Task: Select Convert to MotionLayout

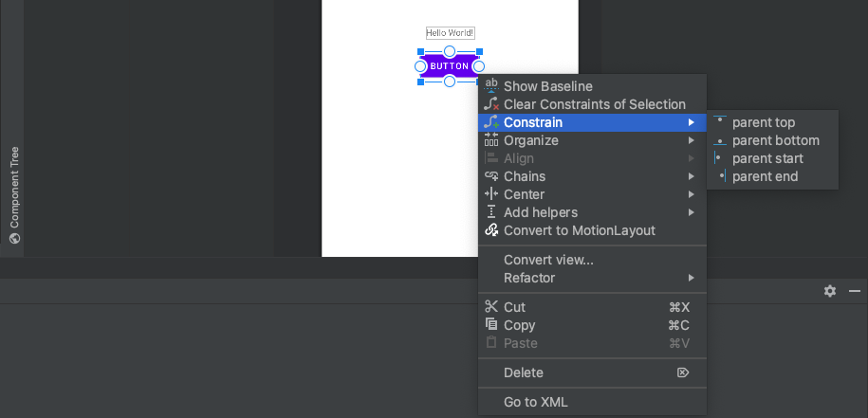Action: pyautogui.click(x=592, y=230)
